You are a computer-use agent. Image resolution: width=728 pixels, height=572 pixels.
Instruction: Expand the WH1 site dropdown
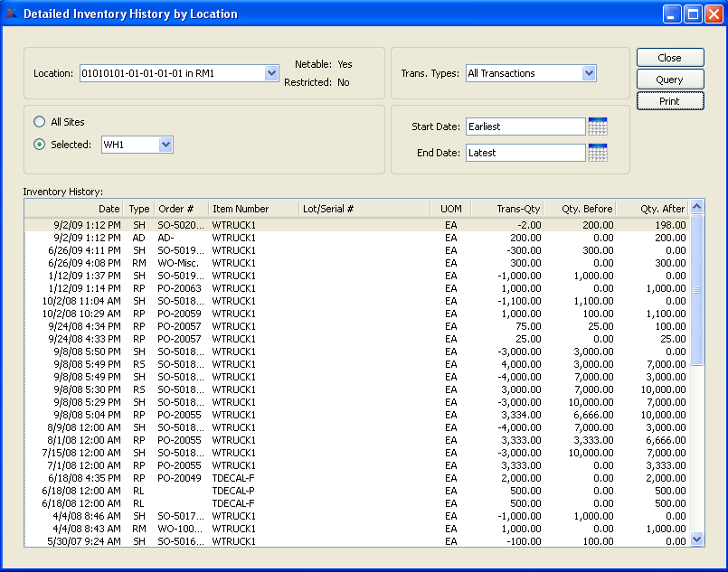click(x=165, y=145)
